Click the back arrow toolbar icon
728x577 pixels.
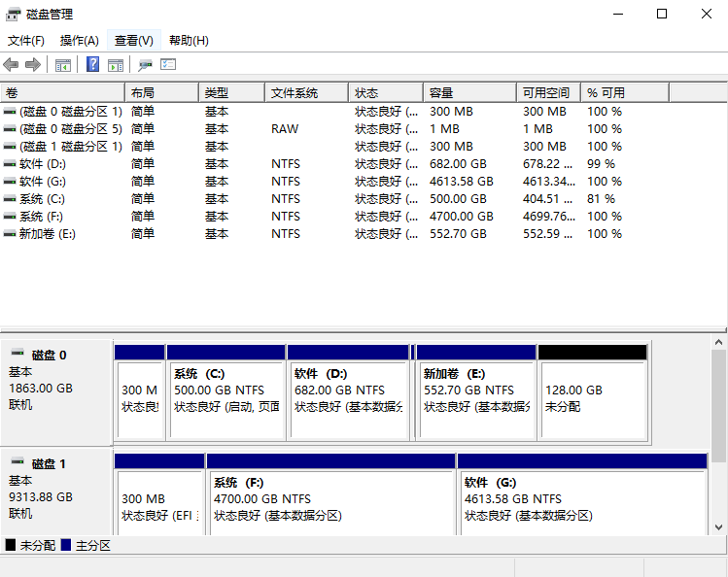pos(11,65)
